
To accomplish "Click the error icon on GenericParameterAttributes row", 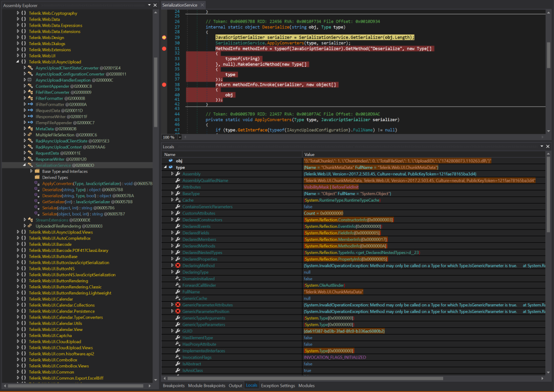I will (178, 305).
